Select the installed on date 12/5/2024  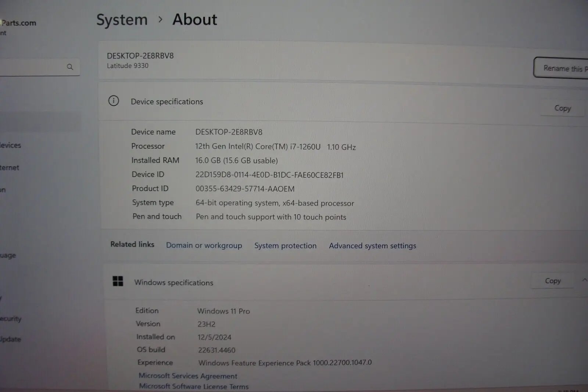pos(214,337)
